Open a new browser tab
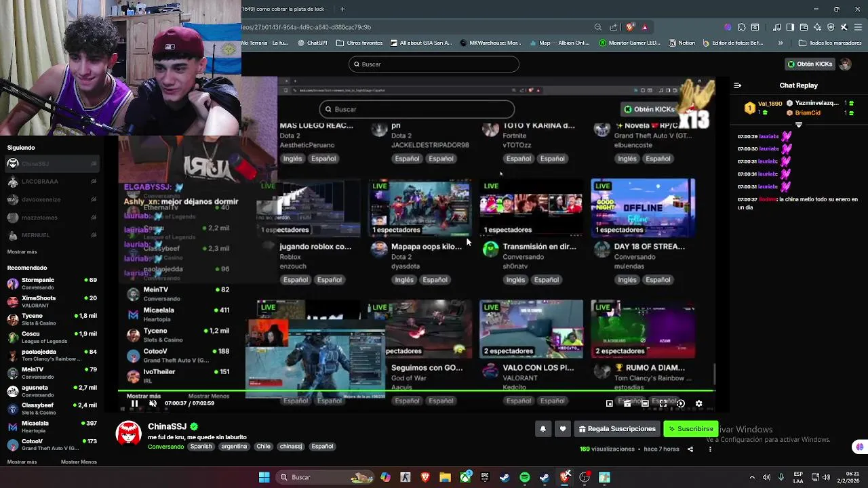Viewport: 868px width, 488px height. pos(342,9)
